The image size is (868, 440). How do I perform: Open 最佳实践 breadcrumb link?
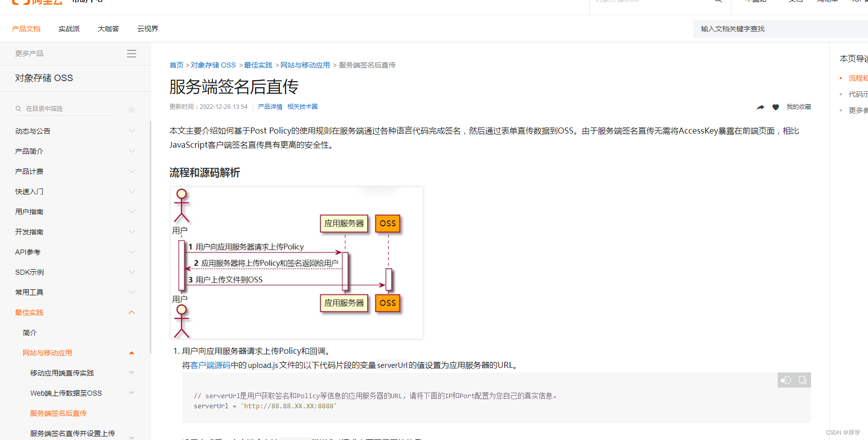(258, 65)
